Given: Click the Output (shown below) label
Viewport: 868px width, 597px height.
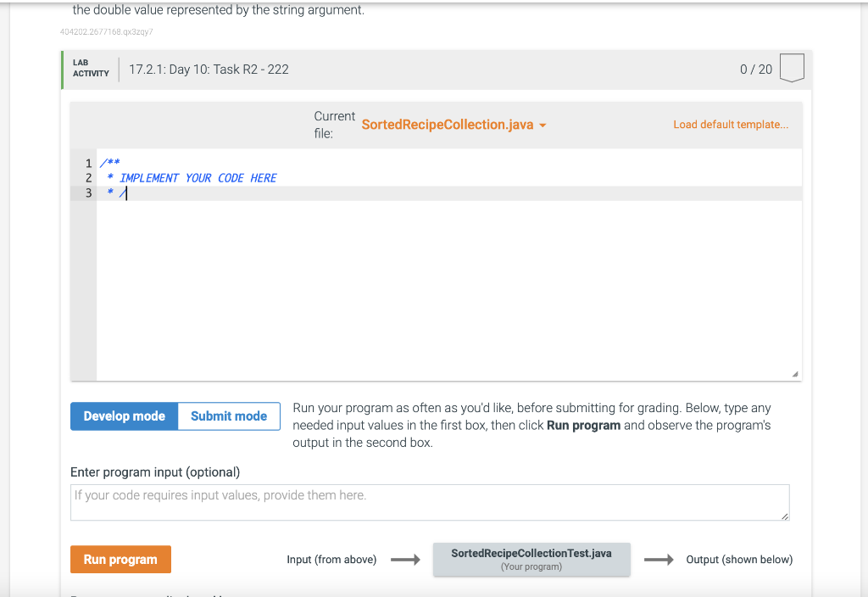Looking at the screenshot, I should [739, 560].
